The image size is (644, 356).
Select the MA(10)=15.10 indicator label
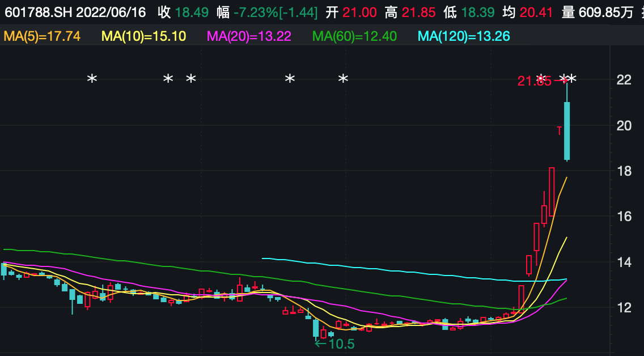(x=144, y=36)
